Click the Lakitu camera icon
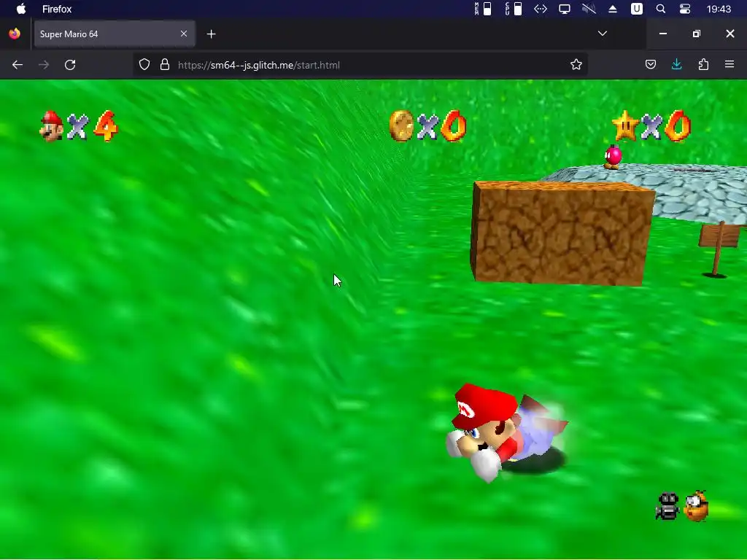 pos(697,506)
